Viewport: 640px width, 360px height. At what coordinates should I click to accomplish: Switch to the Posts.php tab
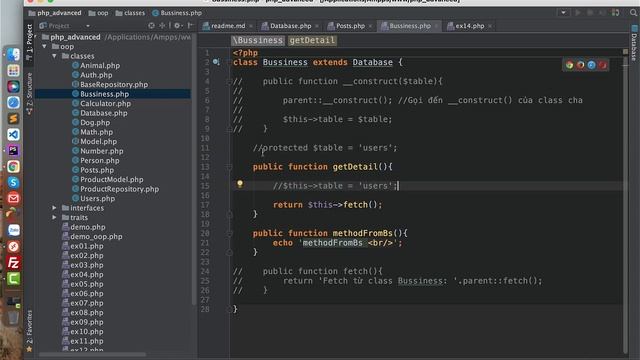(350, 26)
